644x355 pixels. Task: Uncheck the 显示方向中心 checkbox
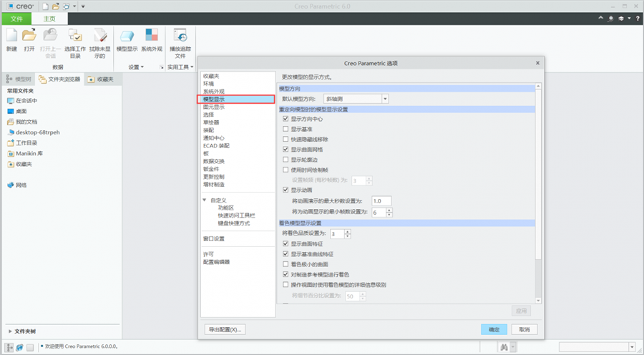coord(286,119)
